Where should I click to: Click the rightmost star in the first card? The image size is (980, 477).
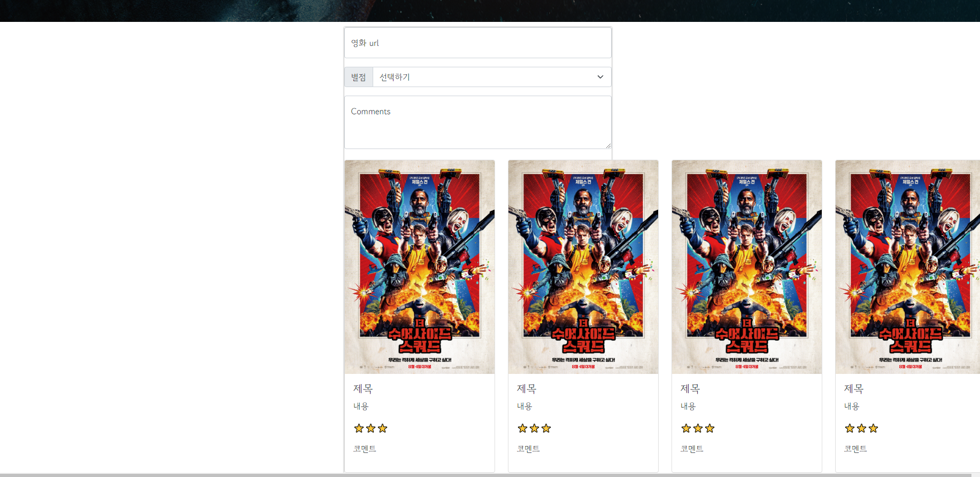[x=382, y=428]
